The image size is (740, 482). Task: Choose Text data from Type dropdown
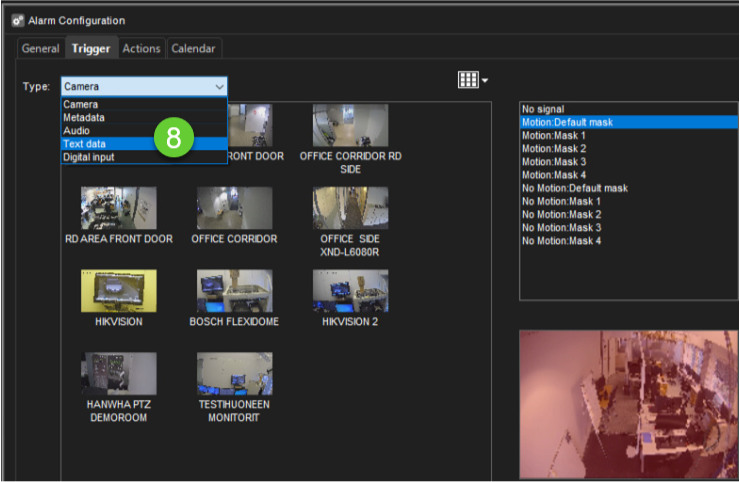click(x=86, y=144)
